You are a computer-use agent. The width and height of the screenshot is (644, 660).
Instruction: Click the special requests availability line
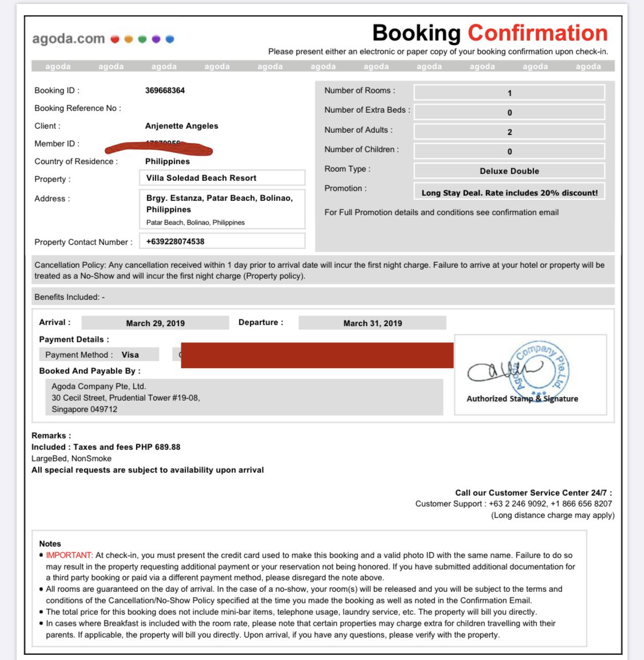pos(147,470)
